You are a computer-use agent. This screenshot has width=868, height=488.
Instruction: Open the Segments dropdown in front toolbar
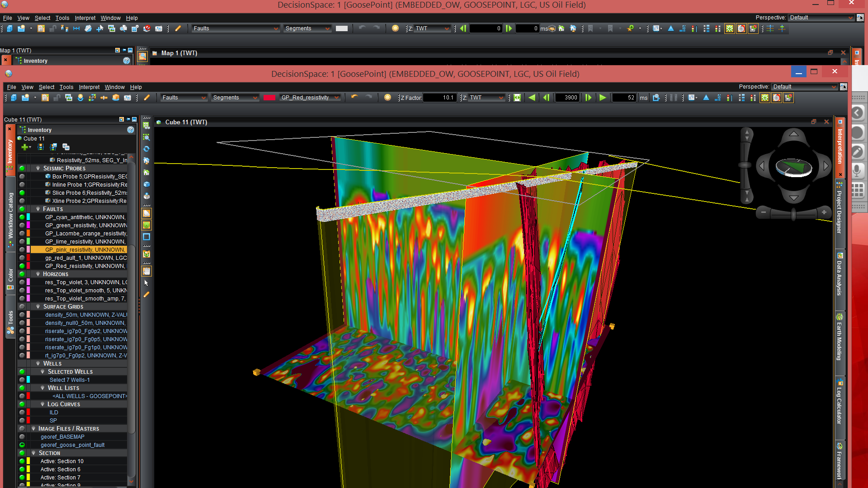point(235,98)
